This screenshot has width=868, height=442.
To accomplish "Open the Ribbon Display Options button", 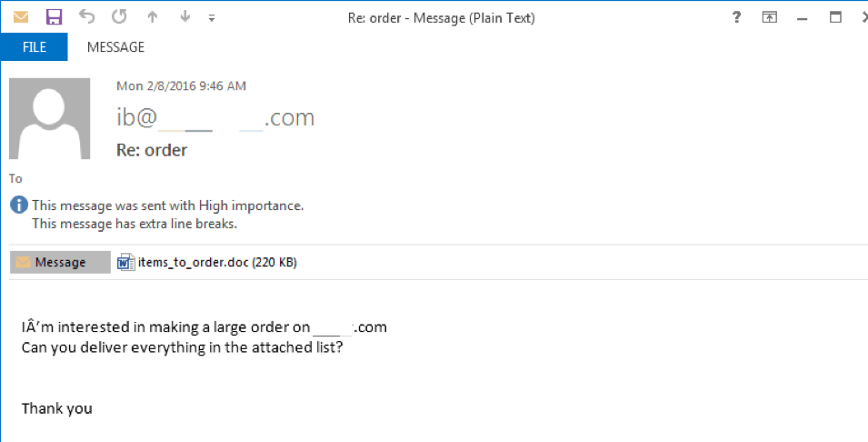I will 770,17.
